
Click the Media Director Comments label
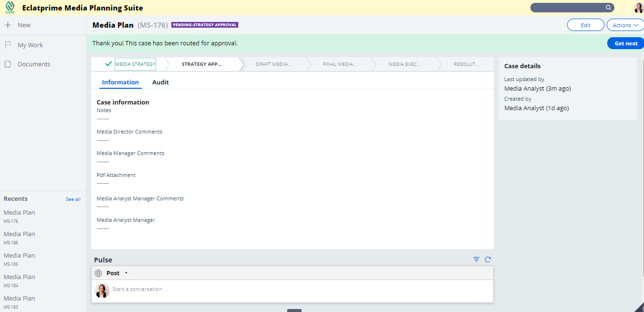129,132
